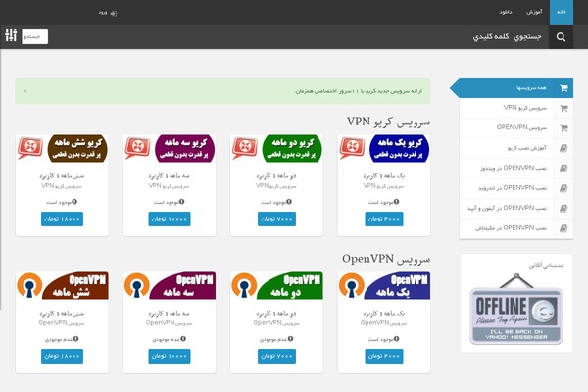Buy OpenVPN دو ماهه ۷۰۰۰ تومان button
Image resolution: width=588 pixels, height=392 pixels.
point(276,357)
